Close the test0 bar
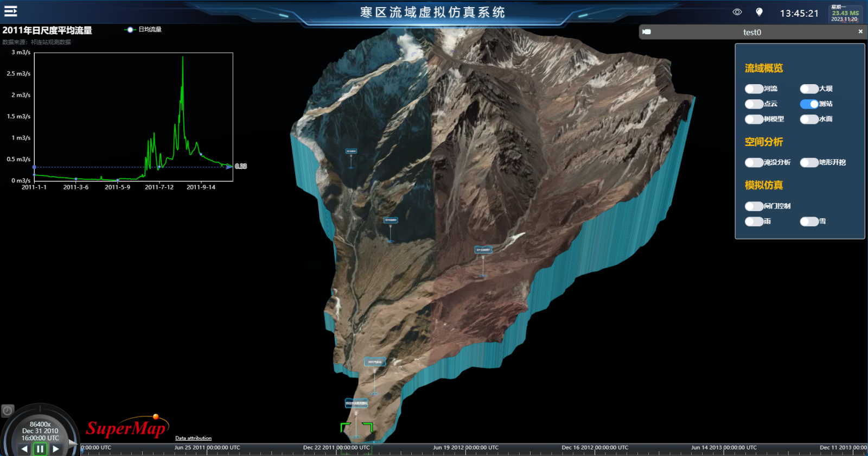Screen dimensions: 868x456 tap(860, 31)
